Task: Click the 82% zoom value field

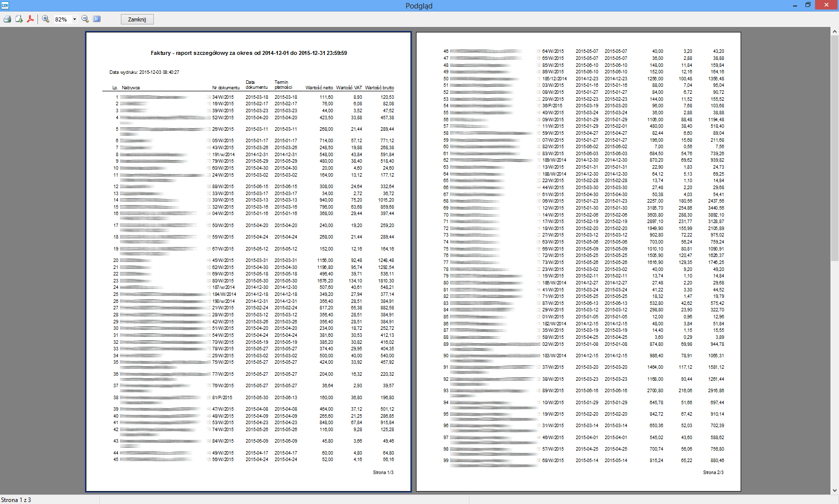Action: pyautogui.click(x=61, y=19)
